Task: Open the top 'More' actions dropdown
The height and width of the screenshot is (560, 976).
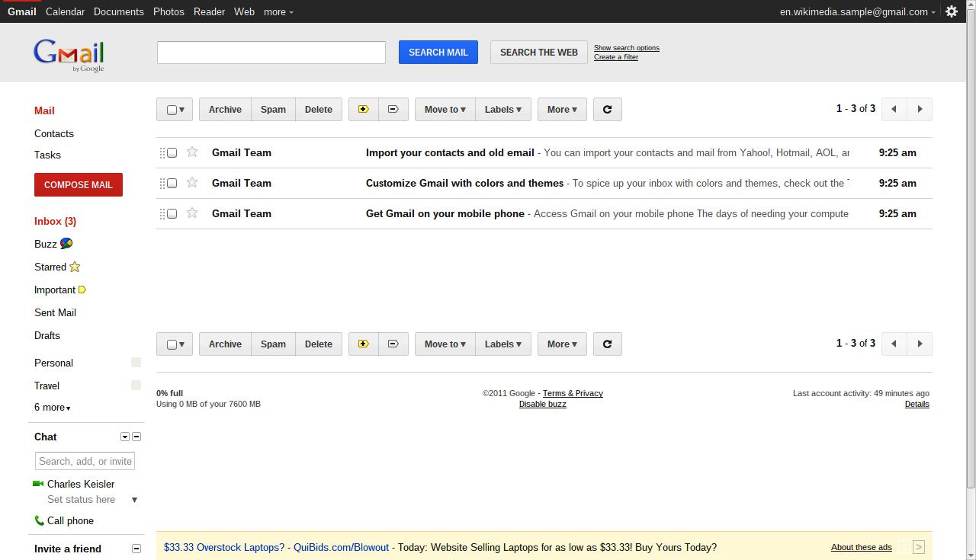Action: [x=562, y=110]
